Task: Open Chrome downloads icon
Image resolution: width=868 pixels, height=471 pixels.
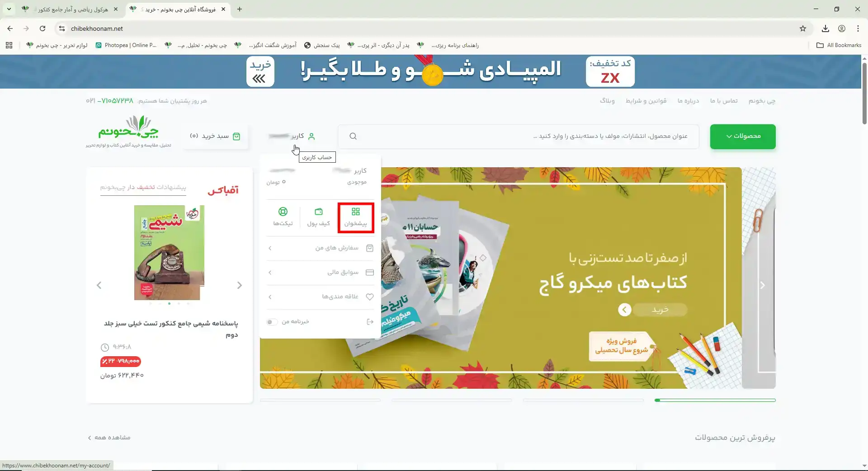Action: (x=826, y=28)
